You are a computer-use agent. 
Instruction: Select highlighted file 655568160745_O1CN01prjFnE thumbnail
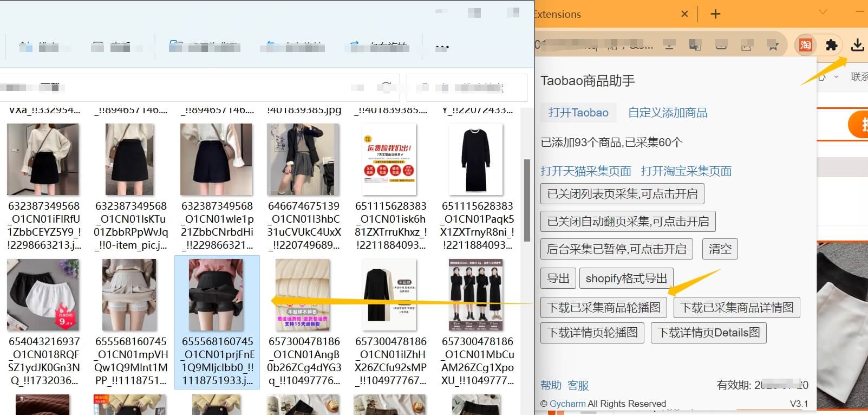point(216,295)
